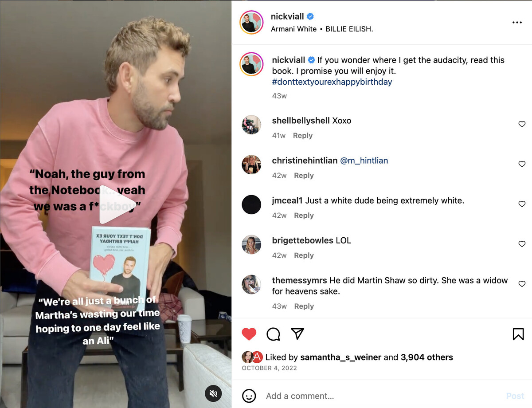This screenshot has height=408, width=532.
Task: Reply to brigettebowles's LOL comment
Action: point(304,255)
